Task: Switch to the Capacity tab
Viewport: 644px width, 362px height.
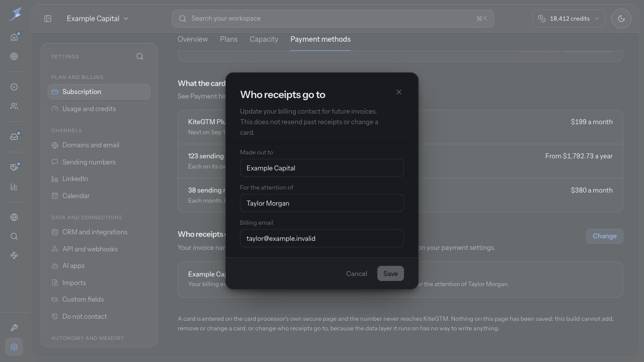Action: click(x=264, y=39)
